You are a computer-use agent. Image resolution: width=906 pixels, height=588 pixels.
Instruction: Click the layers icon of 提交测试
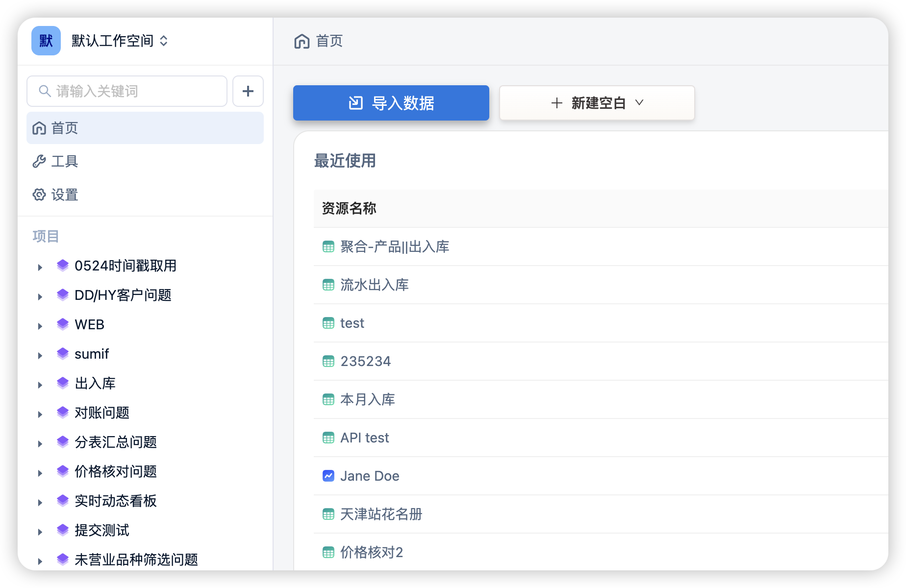pos(63,530)
